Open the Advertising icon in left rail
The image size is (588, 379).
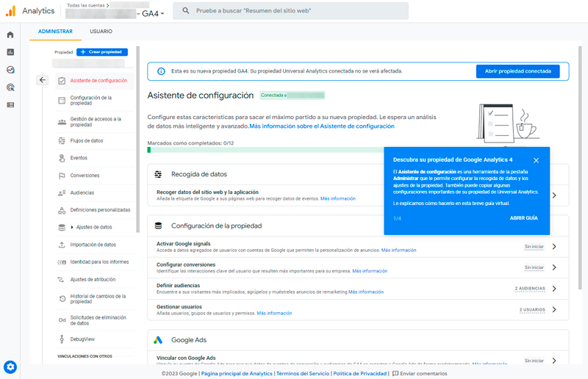(10, 87)
